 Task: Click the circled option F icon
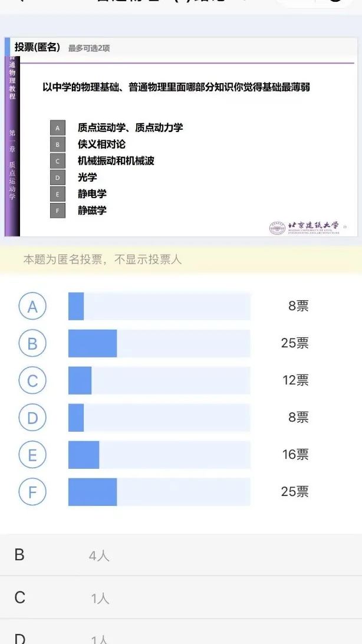pyautogui.click(x=32, y=492)
